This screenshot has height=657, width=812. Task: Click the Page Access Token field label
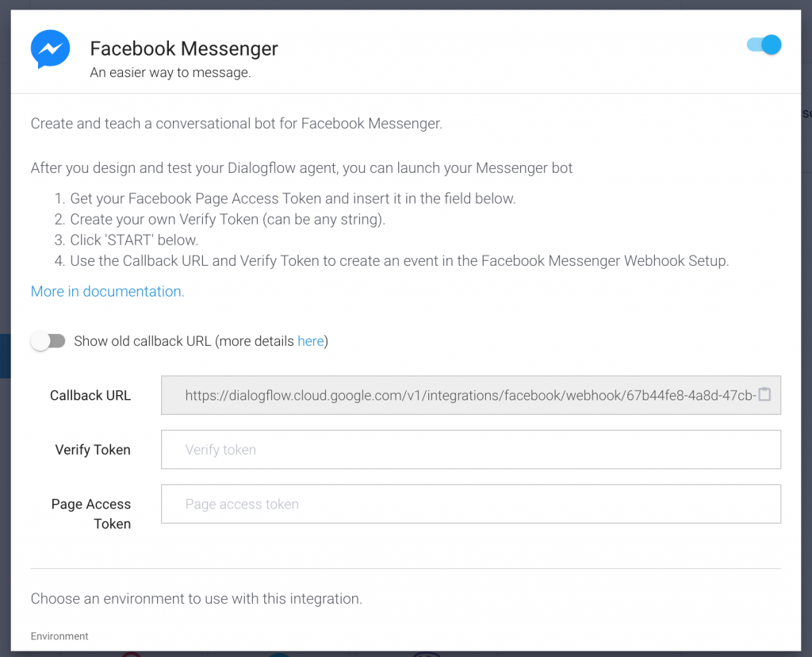tap(91, 513)
